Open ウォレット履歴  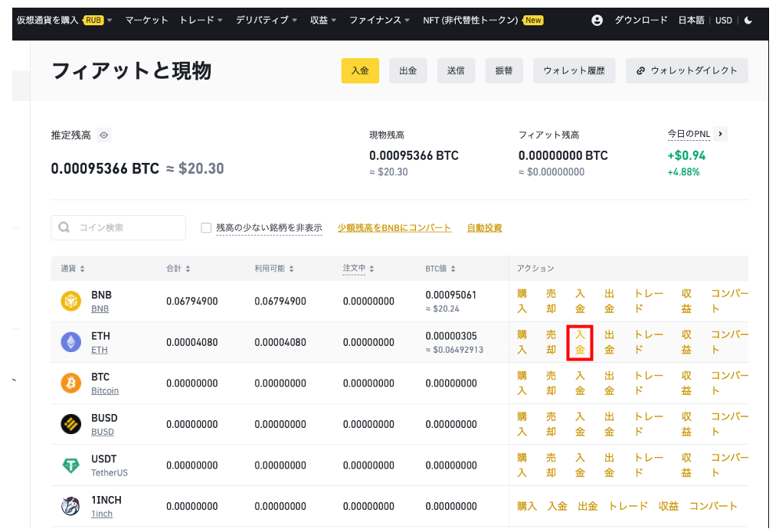point(574,70)
